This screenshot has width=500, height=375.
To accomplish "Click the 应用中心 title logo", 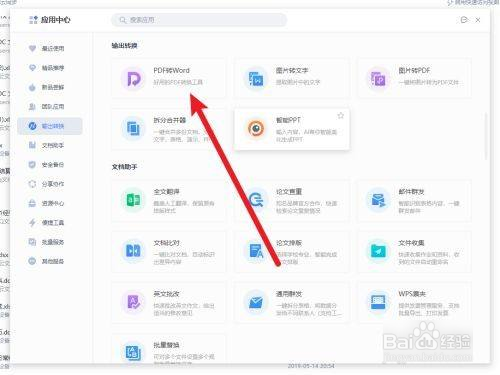I will point(33,20).
